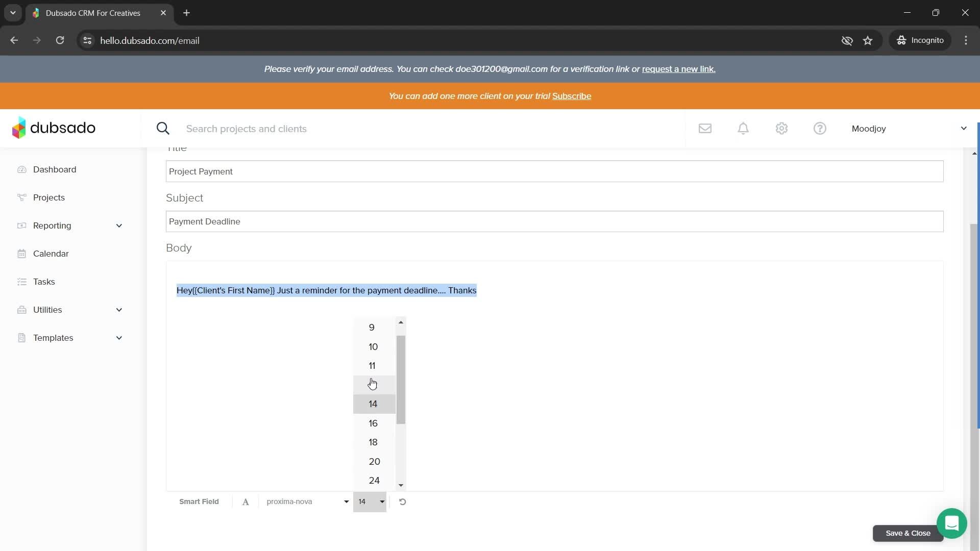
Task: Click the Subject input field
Action: pyautogui.click(x=554, y=221)
